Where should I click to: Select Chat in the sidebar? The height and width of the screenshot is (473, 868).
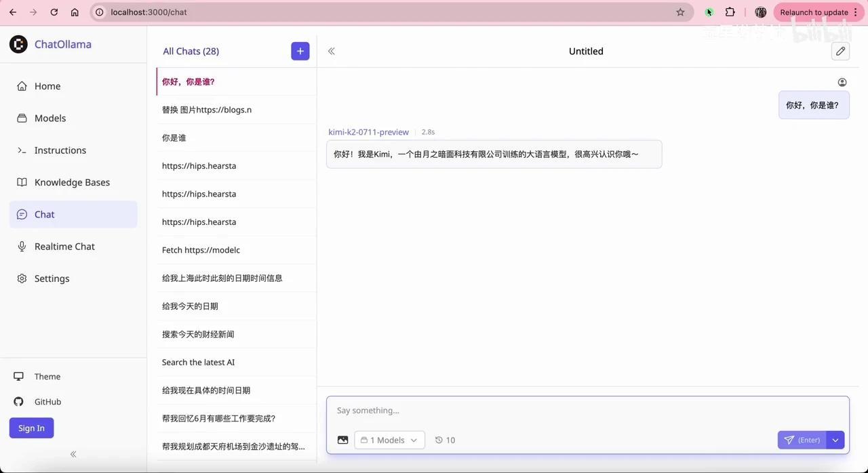73,214
